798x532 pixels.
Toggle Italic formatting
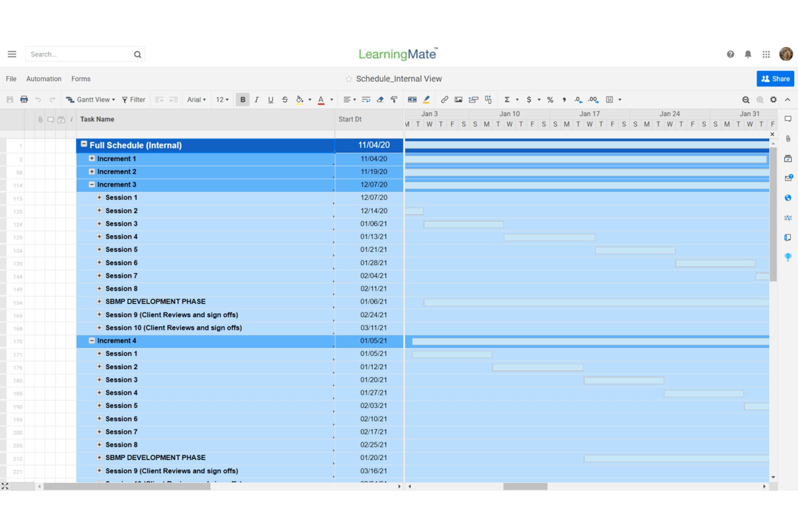coord(257,99)
